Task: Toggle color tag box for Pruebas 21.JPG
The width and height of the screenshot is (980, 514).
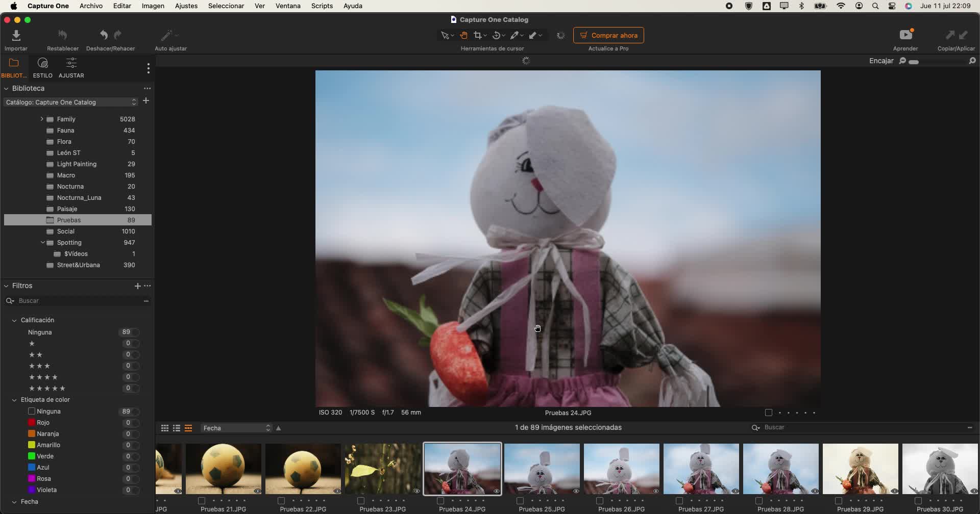Action: (x=202, y=501)
